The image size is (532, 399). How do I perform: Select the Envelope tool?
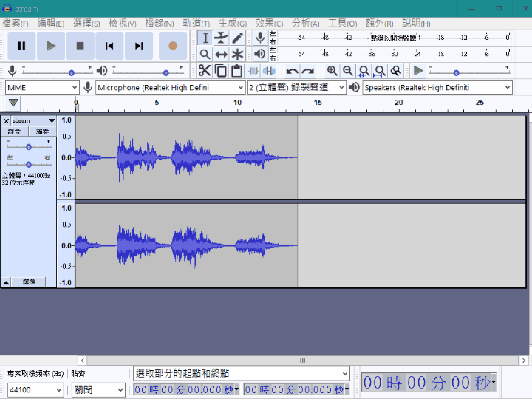(221, 38)
